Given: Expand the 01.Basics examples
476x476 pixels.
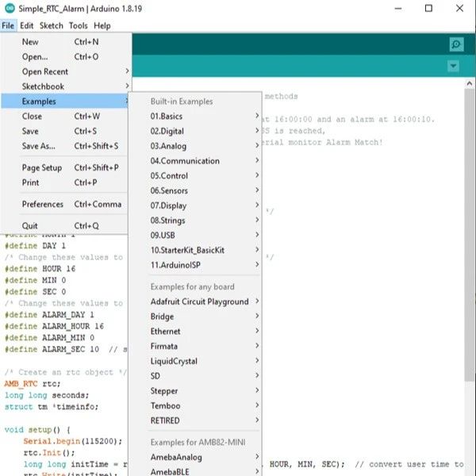Looking at the screenshot, I should pos(195,117).
